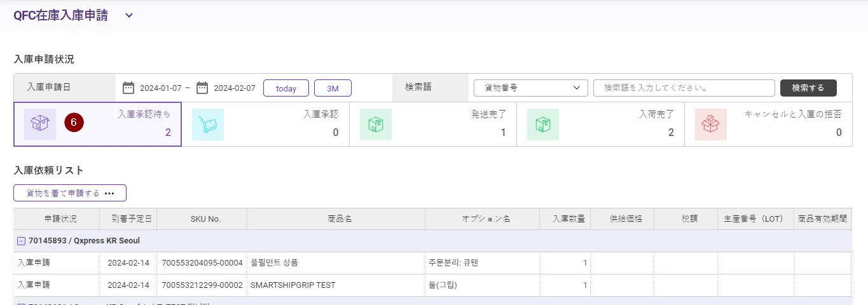The image size is (868, 305).
Task: Select the SMARTSHIPGRIP TEST row
Action: (293, 285)
